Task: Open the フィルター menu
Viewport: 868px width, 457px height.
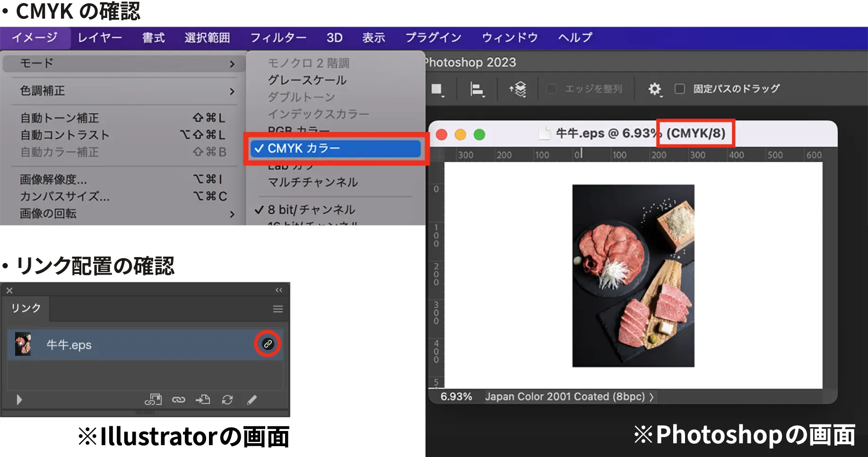Action: pyautogui.click(x=279, y=37)
